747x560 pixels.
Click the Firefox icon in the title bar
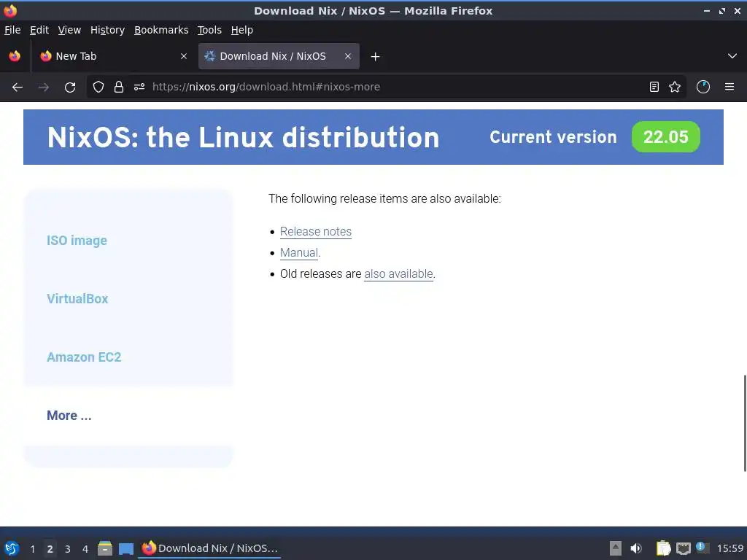[10, 10]
